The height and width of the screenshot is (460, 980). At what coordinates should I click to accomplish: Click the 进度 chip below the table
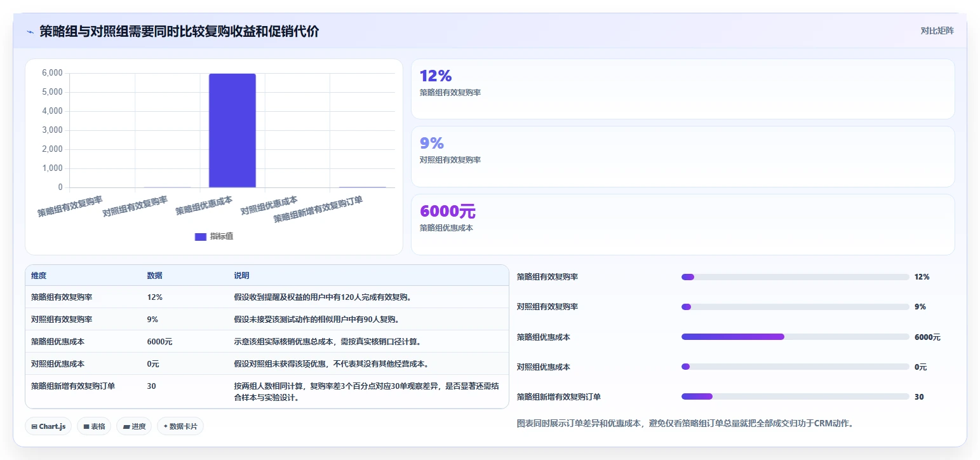pos(134,426)
